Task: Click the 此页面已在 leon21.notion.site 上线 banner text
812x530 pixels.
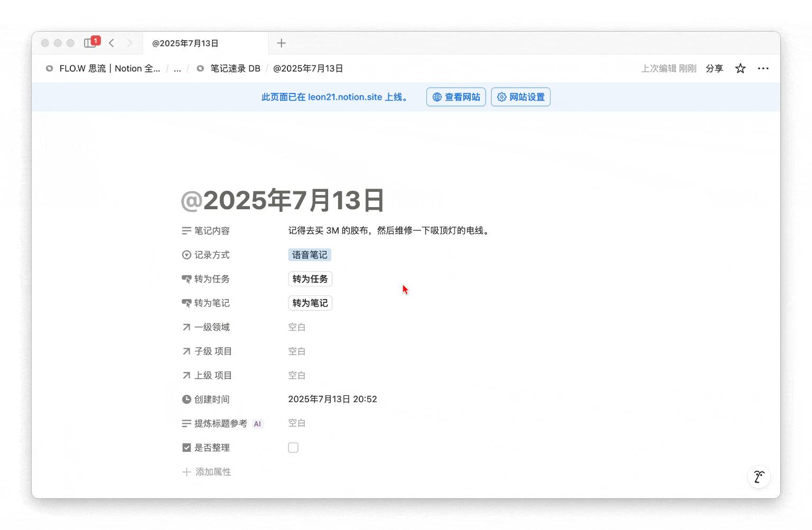Action: [x=335, y=97]
